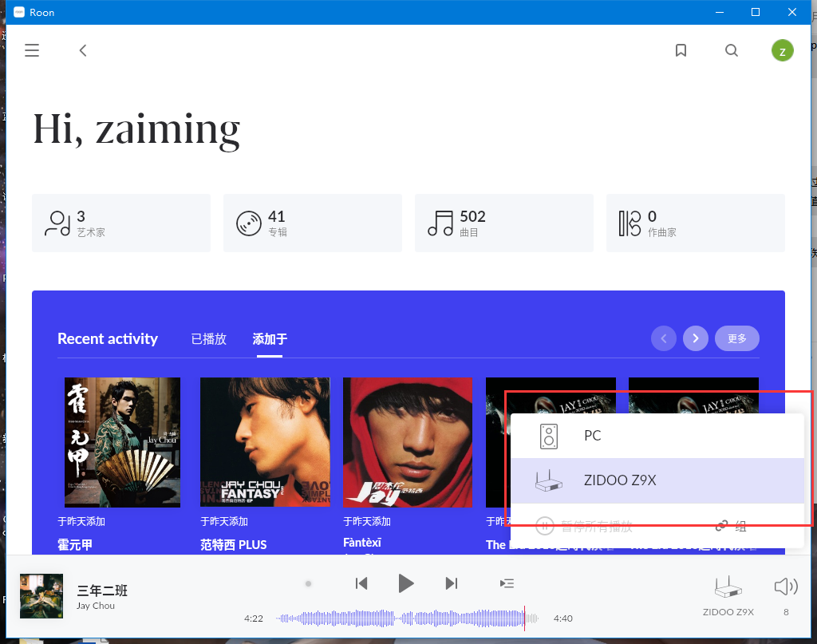Open the volume speaker control
The height and width of the screenshot is (644, 817).
(x=785, y=588)
